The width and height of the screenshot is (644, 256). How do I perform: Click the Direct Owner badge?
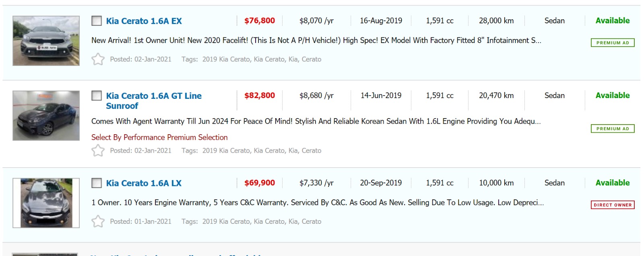(x=612, y=205)
